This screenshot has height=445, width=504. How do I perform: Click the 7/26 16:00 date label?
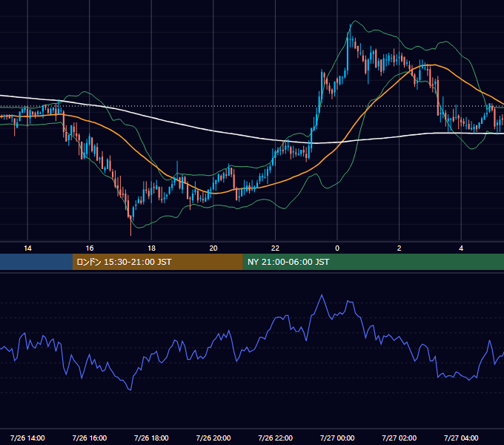point(90,438)
